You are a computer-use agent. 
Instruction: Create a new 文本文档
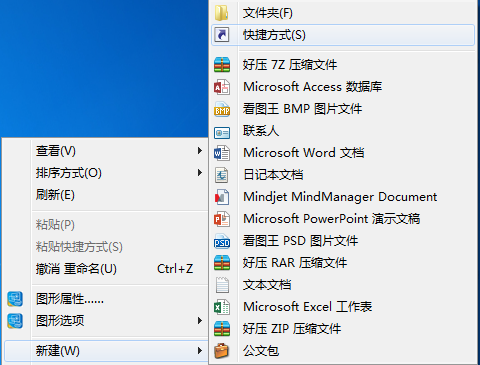343,285
